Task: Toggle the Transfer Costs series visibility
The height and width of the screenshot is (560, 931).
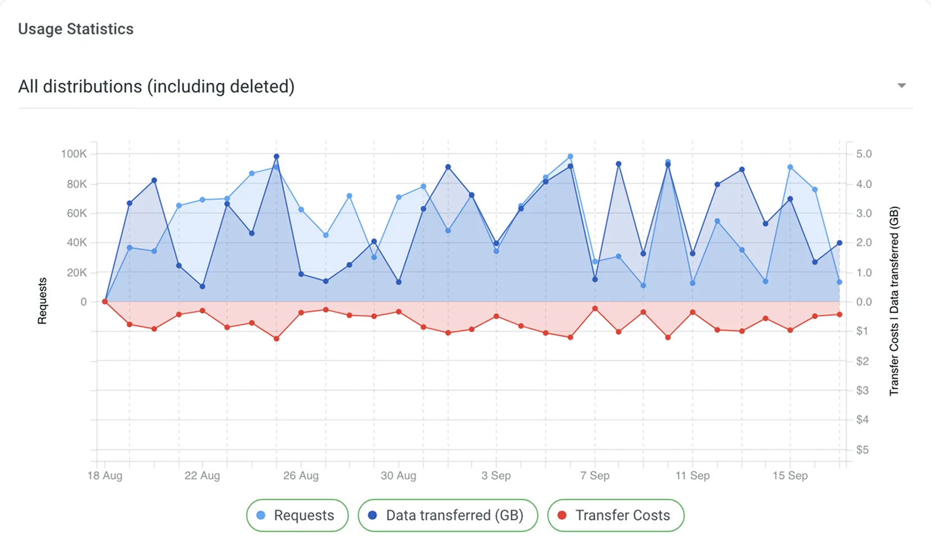Action: [615, 515]
